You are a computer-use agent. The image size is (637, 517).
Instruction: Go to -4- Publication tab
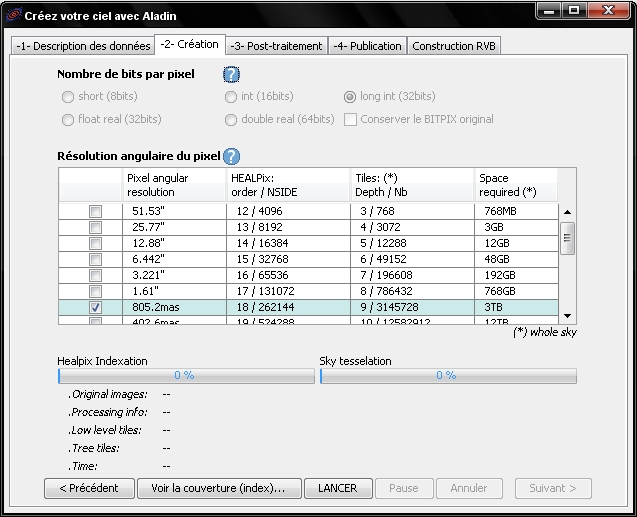367,46
